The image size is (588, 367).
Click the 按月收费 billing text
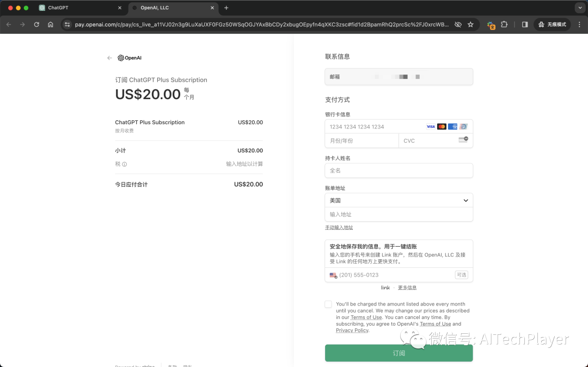click(x=125, y=131)
